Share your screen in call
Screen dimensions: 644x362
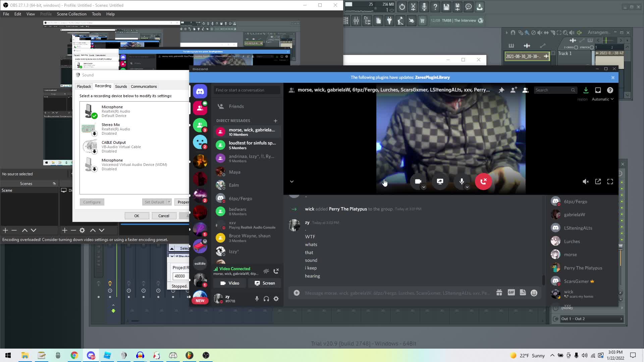click(x=440, y=181)
